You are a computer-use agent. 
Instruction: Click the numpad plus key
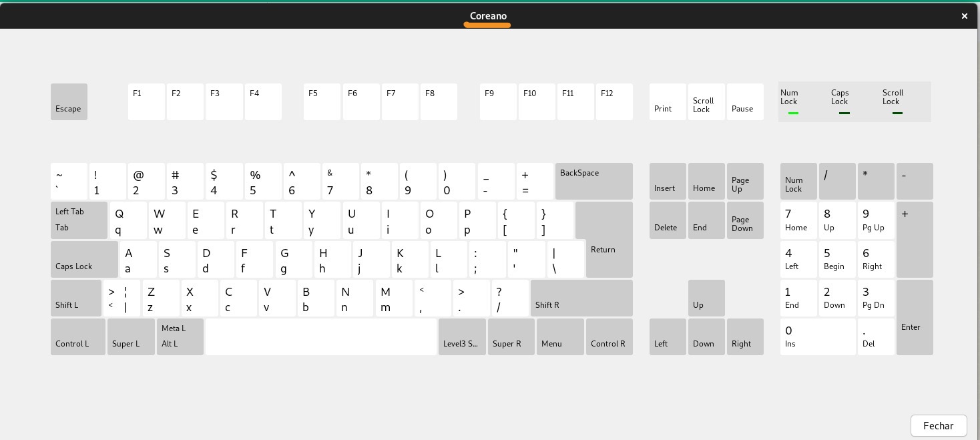click(x=915, y=240)
